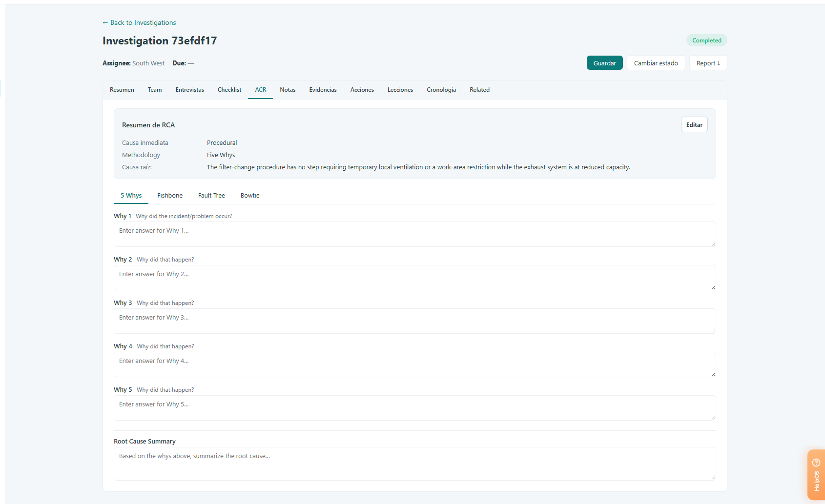Switch to the Fault Tree method tab
Viewport: 825px width, 504px height.
click(211, 196)
